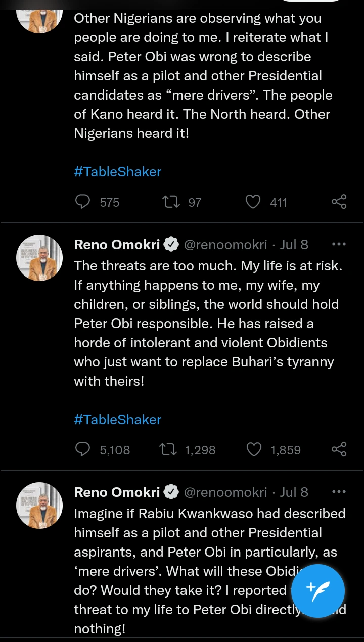Open more options on 'threats are too much' tweet
364x642 pixels.
tap(339, 244)
